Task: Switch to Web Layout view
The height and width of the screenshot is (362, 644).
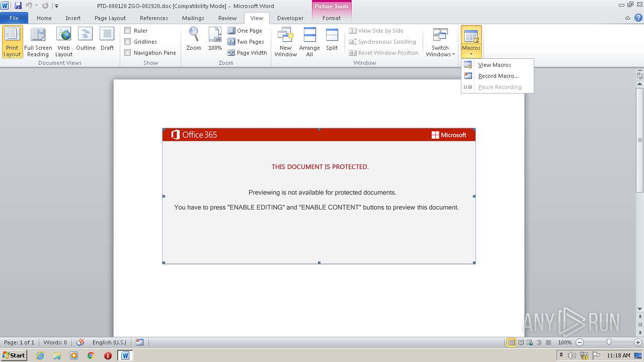Action: 64,42
